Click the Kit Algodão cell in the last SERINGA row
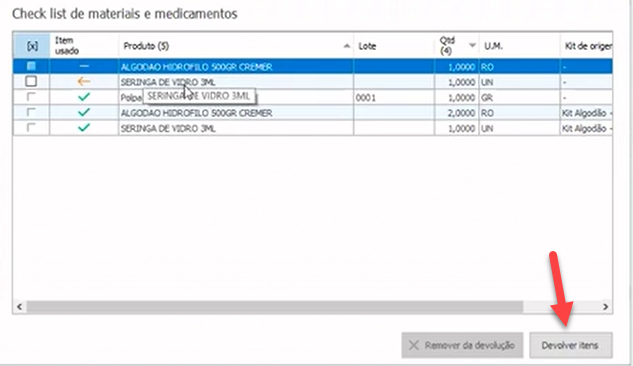Viewport: 633px width, 366px height. click(587, 128)
